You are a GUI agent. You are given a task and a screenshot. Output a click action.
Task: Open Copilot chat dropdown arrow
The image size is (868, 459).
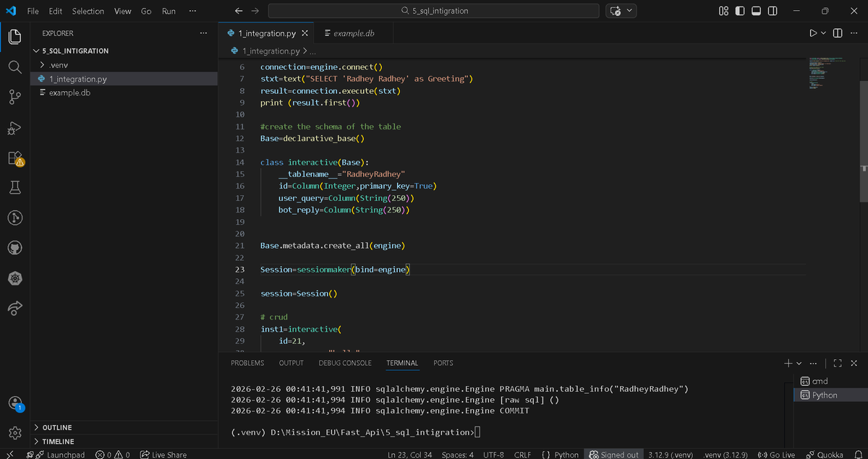[x=629, y=11]
